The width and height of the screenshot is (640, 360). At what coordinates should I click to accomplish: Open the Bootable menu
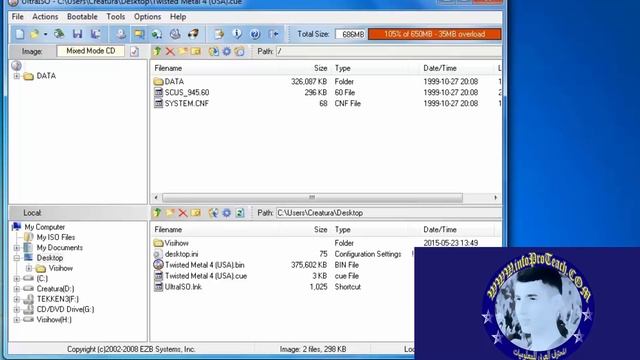point(82,17)
